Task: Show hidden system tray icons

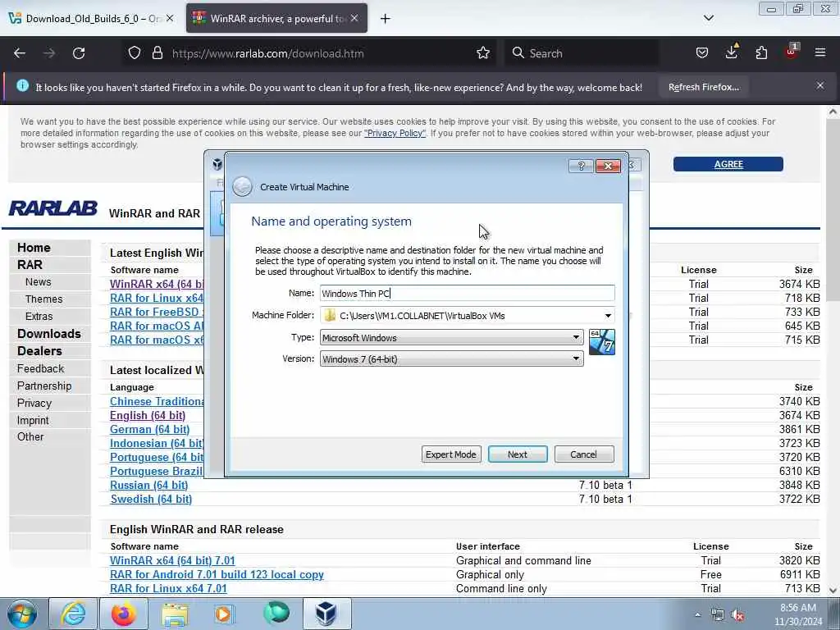Action: [x=697, y=615]
